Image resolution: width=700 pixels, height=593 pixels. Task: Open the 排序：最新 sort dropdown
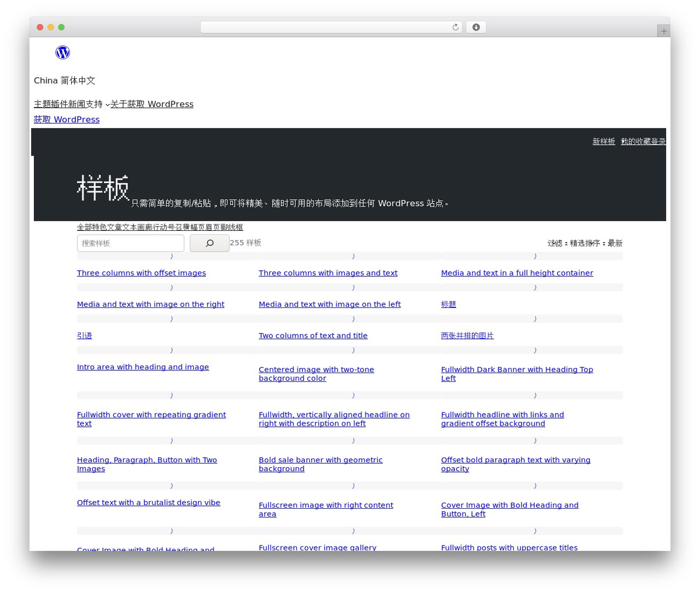pos(603,243)
